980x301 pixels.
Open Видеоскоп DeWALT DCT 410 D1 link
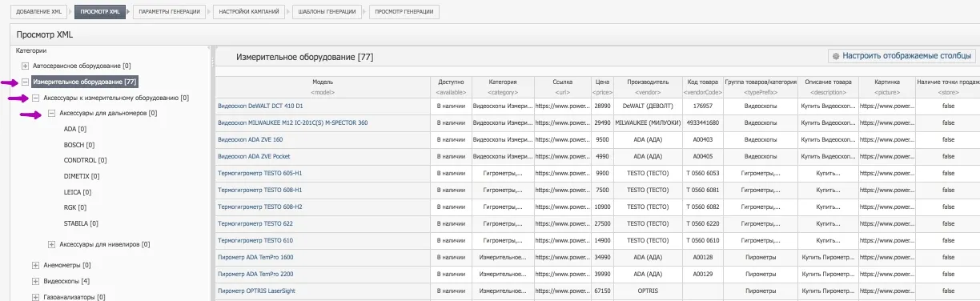point(260,106)
